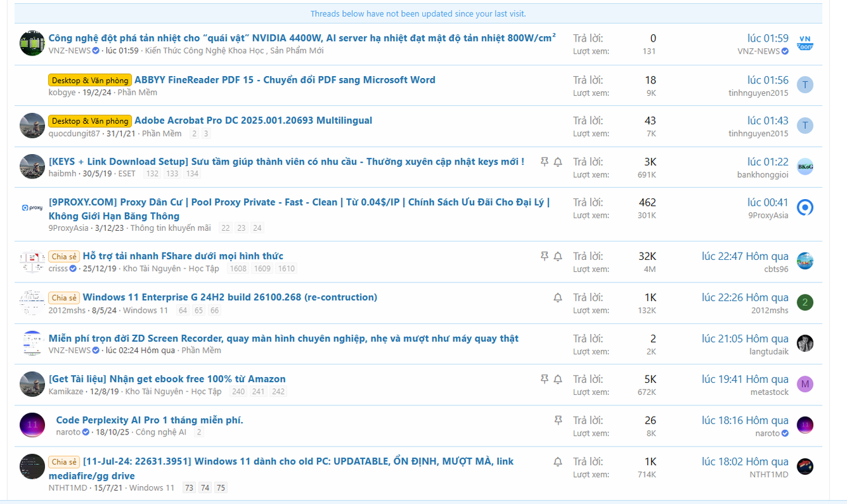Open ABBYY FineReader PDF 15 thread
Image resolution: width=847 pixels, height=504 pixels.
[x=285, y=80]
